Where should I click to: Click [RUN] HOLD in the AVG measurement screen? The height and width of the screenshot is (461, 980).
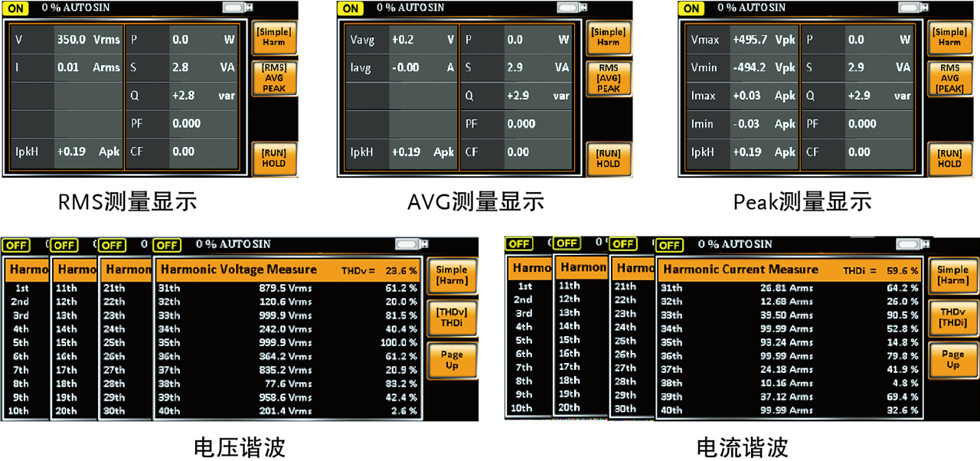pos(608,159)
